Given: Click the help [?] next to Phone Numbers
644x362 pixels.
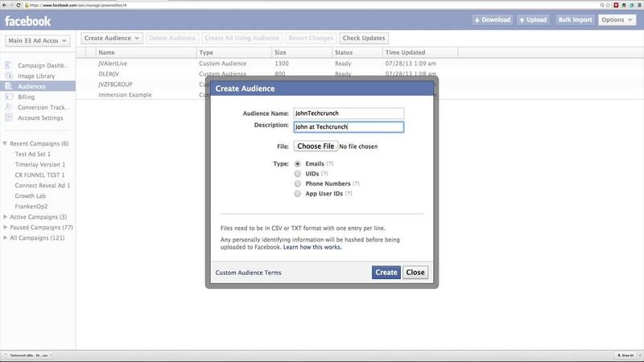Looking at the screenshot, I should 356,183.
